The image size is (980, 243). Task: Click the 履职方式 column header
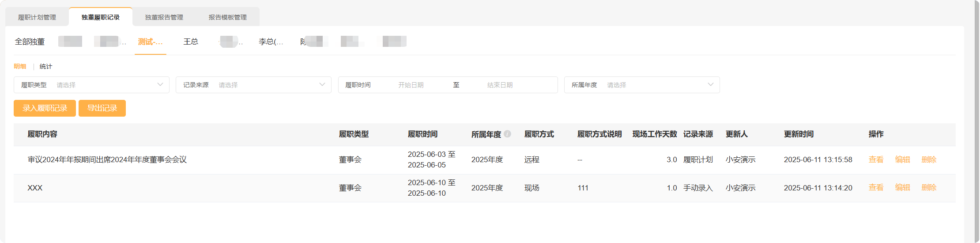pyautogui.click(x=539, y=134)
